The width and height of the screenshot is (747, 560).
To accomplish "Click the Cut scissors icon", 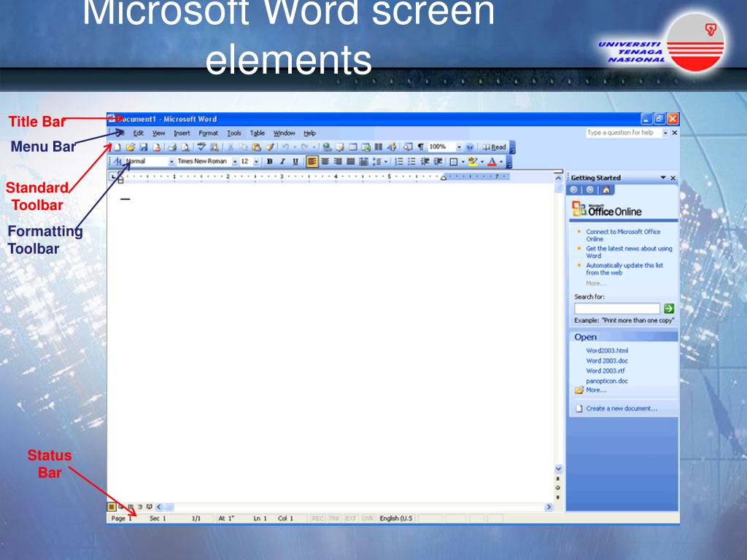I will (231, 147).
